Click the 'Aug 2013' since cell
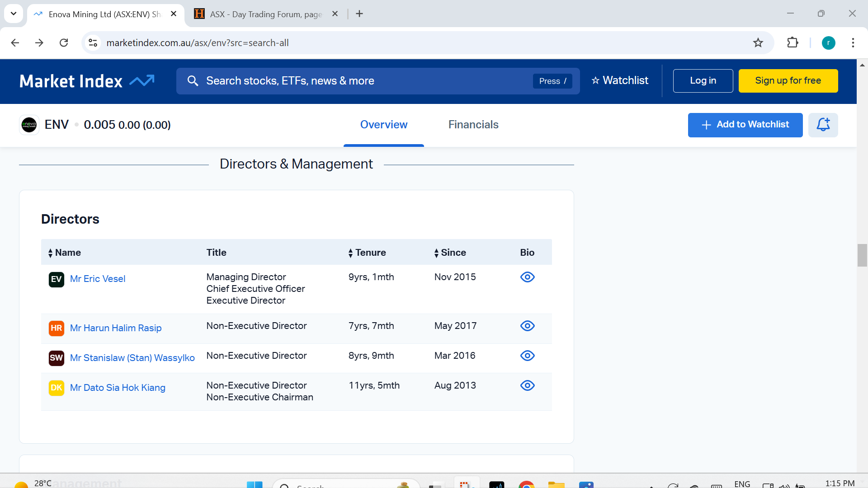 (x=455, y=385)
